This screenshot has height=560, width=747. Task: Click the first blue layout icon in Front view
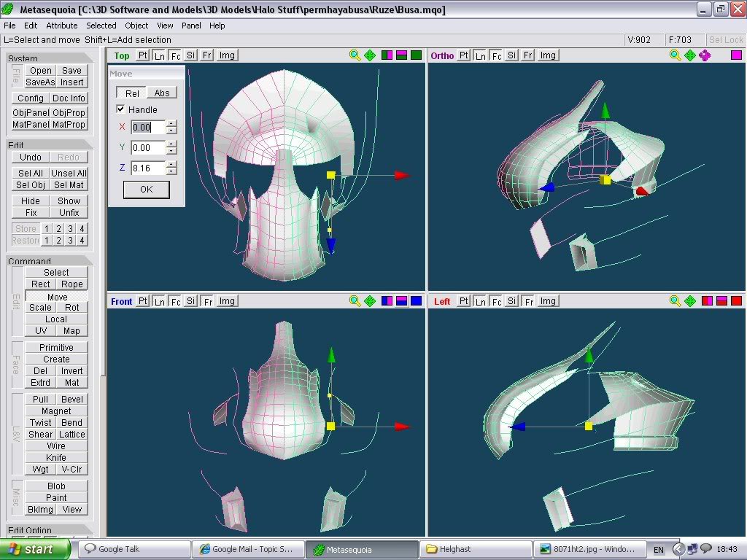[x=387, y=301]
